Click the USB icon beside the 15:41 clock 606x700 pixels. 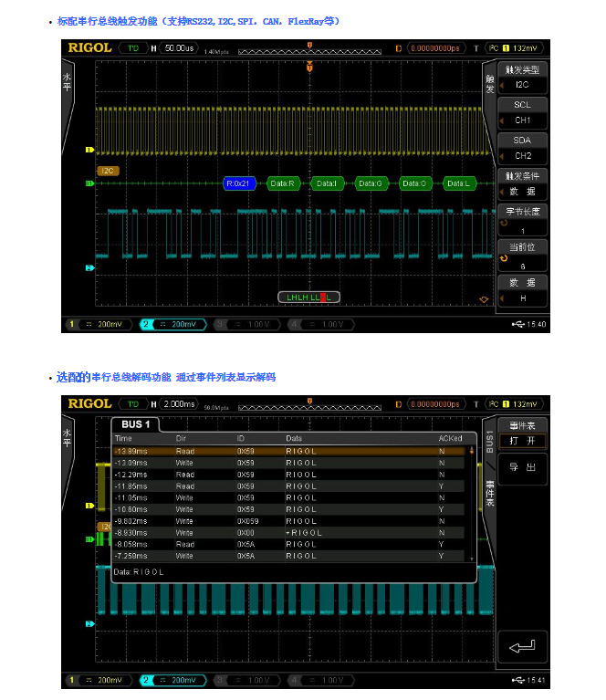coord(518,680)
